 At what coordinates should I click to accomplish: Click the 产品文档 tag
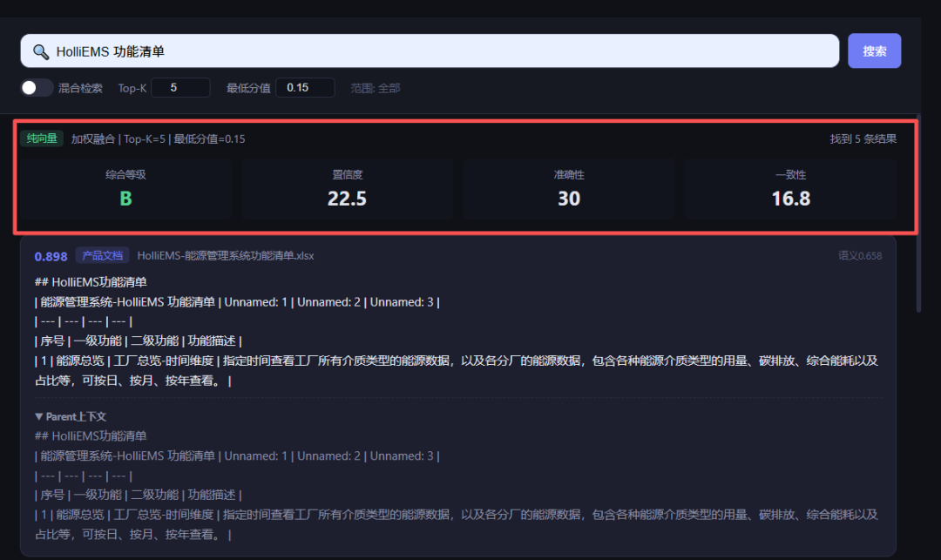tap(102, 255)
